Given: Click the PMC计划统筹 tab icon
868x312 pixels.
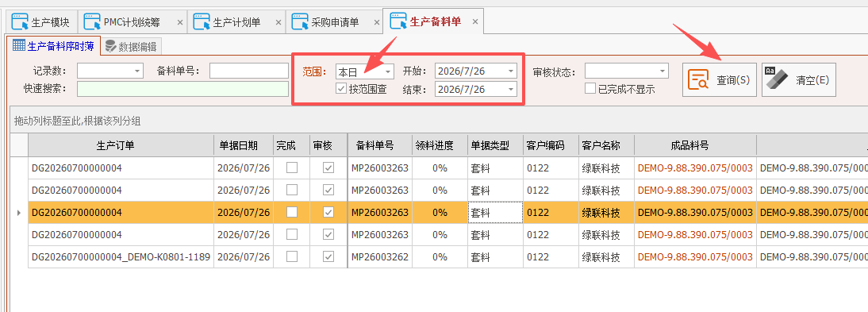Looking at the screenshot, I should [92, 22].
